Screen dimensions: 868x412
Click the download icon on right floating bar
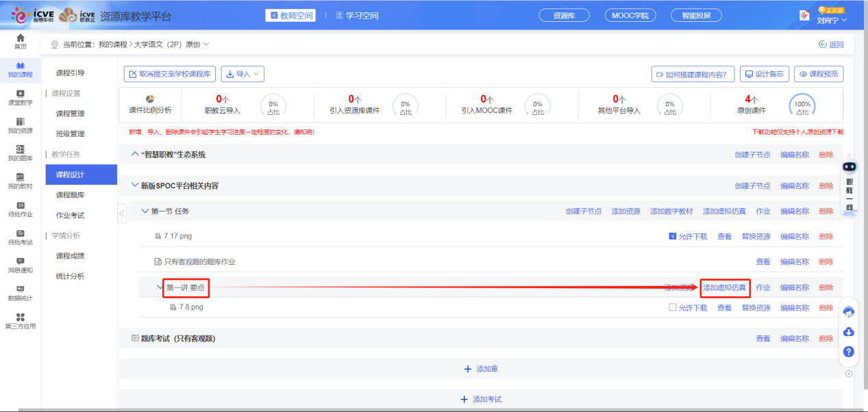tap(848, 332)
